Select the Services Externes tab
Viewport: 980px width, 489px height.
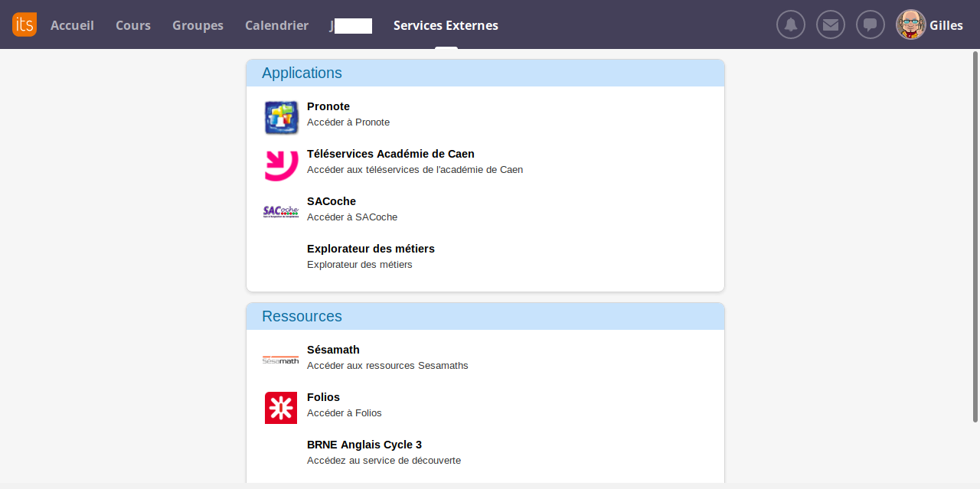(446, 25)
